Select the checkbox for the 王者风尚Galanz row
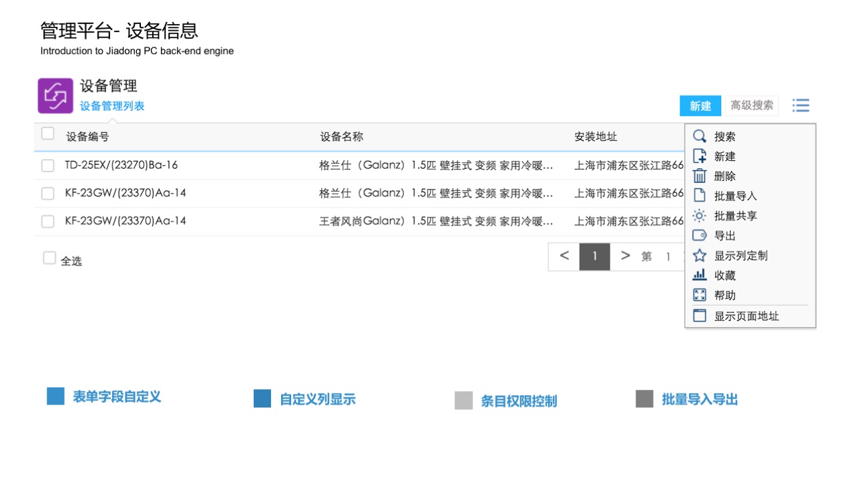Image resolution: width=868 pixels, height=488 pixels. 47,221
